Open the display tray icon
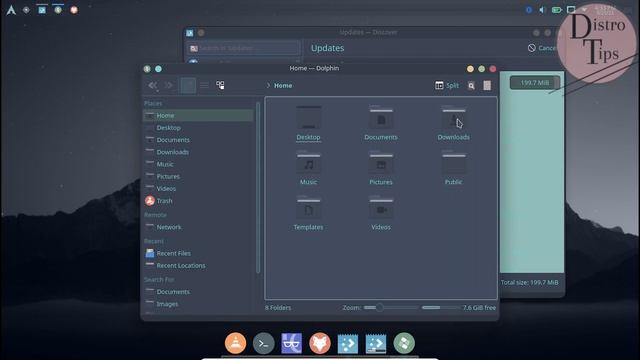 [x=571, y=10]
